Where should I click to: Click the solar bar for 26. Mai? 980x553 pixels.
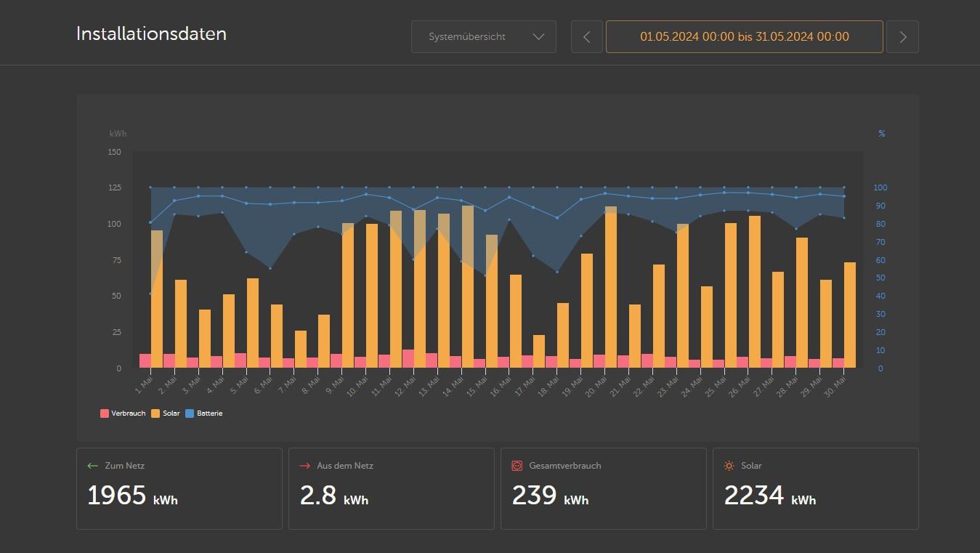coord(755,291)
